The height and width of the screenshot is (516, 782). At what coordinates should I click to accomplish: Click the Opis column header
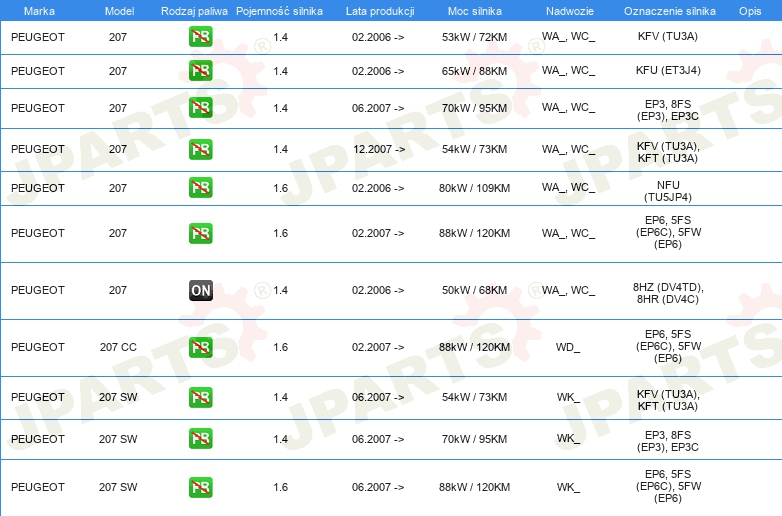(x=750, y=11)
